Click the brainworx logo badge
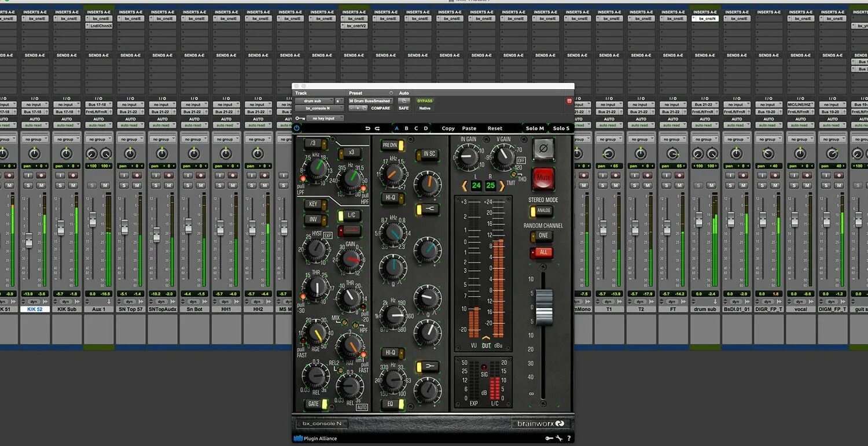 pos(540,423)
